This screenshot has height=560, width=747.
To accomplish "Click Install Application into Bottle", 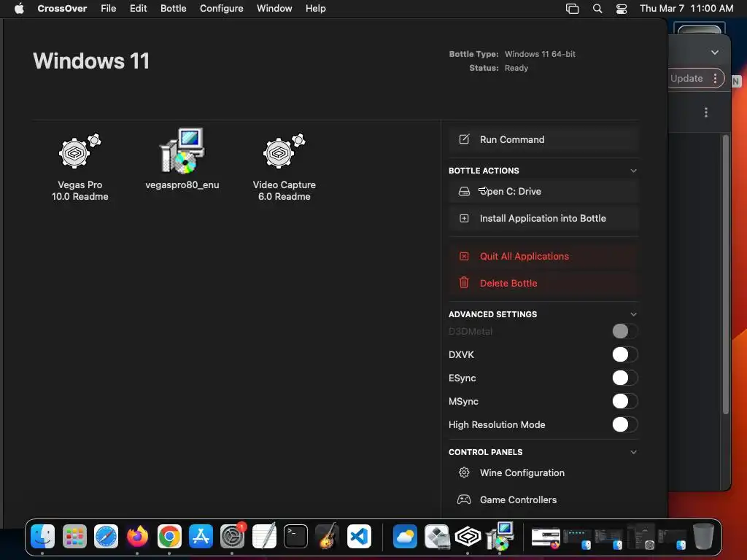I will [543, 219].
